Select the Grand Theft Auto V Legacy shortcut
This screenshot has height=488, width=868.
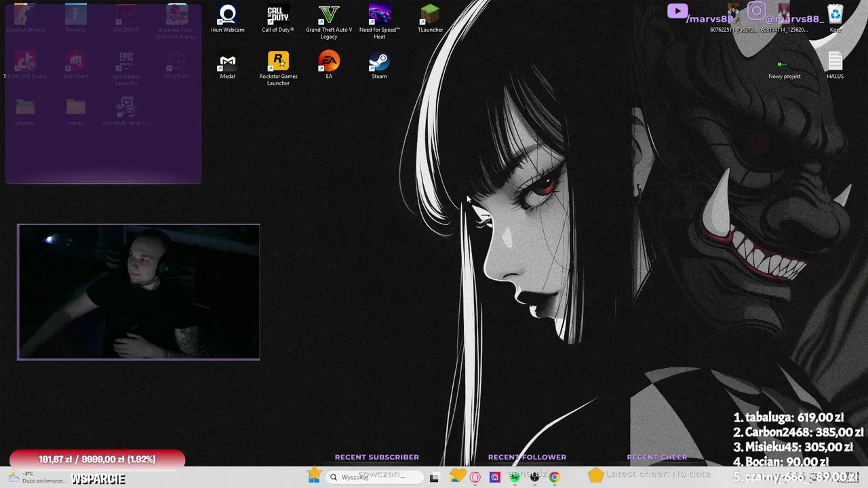[329, 22]
